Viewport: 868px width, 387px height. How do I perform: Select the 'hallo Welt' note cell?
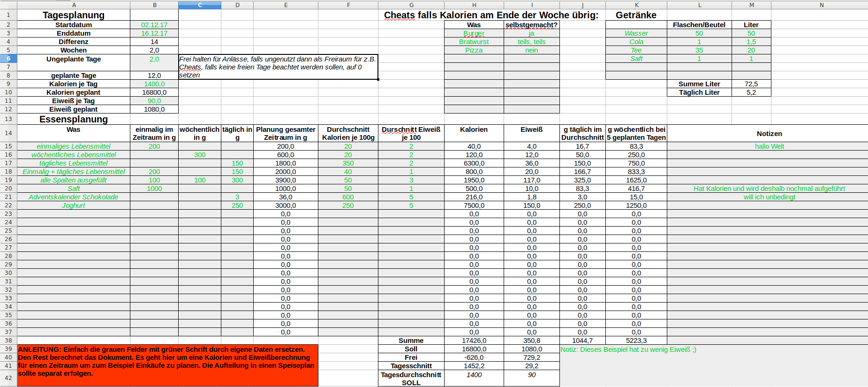point(769,146)
